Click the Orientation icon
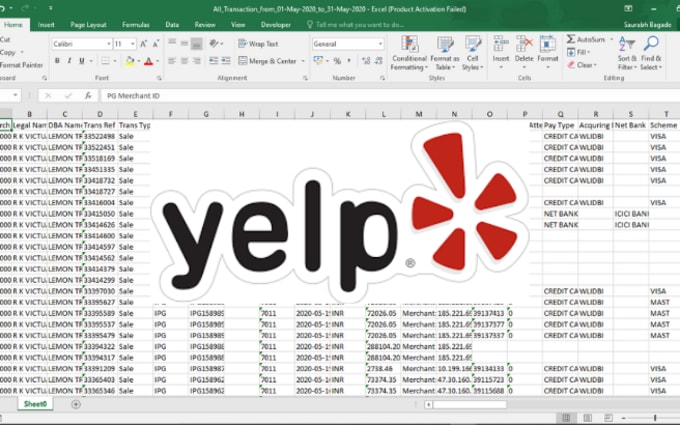Screen dimensions: 680x425 (x=214, y=43)
